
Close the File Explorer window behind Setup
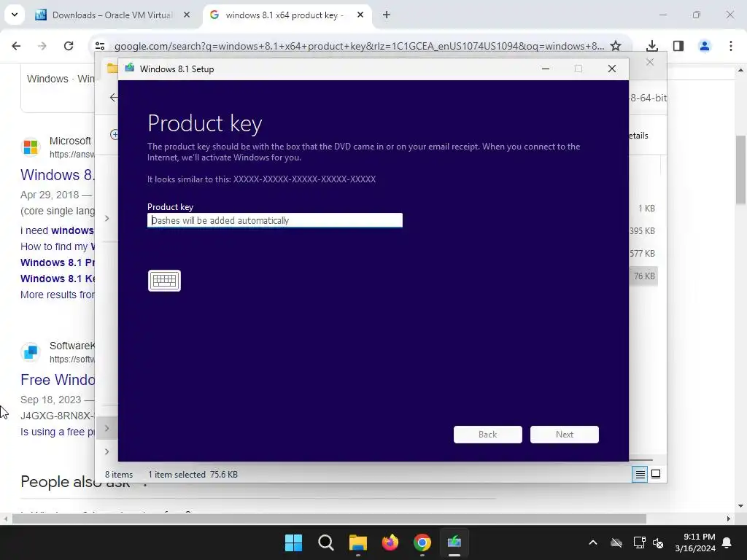coord(650,63)
